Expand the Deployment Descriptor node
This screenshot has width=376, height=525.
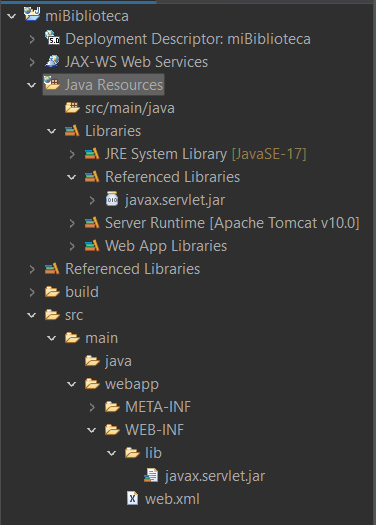(32, 39)
